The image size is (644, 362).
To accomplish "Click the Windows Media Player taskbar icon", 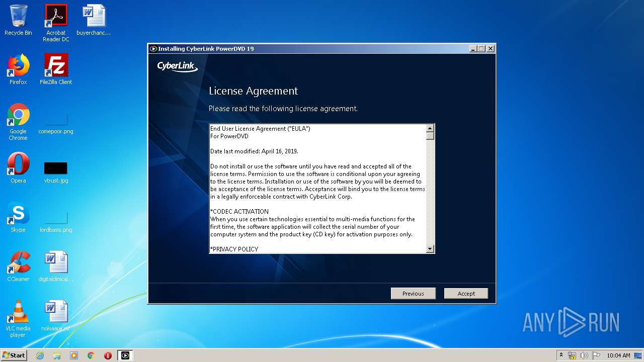I will tap(74, 355).
